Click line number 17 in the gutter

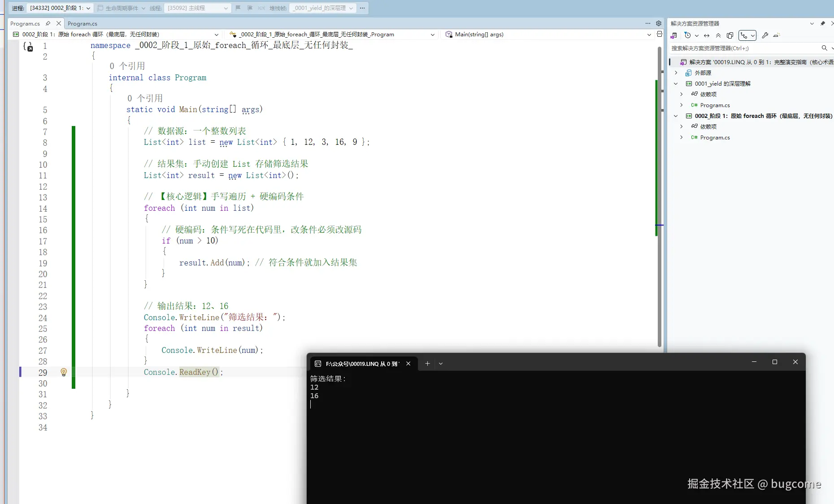(43, 241)
